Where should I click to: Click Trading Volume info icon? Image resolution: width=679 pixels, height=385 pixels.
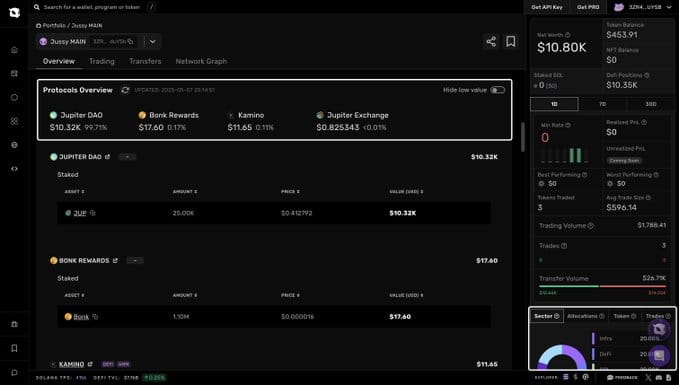[590, 226]
